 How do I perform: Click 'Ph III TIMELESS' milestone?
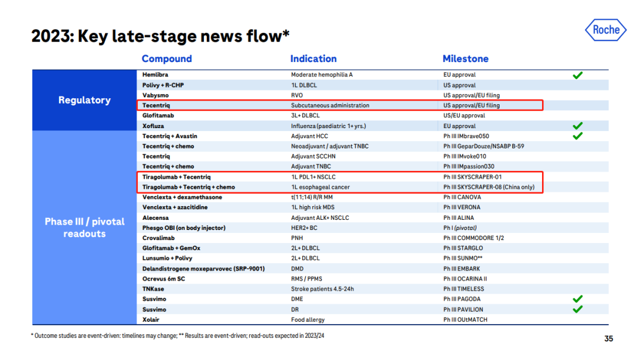[464, 289]
